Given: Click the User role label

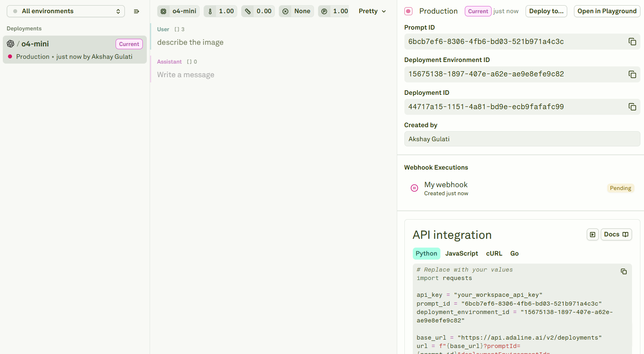Looking at the screenshot, I should [163, 29].
